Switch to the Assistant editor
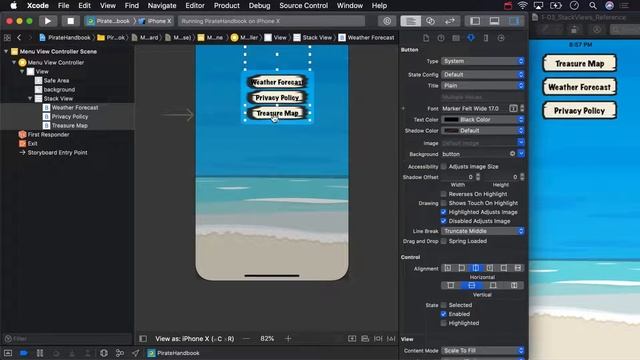Screen dimensions: 640x360 click(430, 21)
